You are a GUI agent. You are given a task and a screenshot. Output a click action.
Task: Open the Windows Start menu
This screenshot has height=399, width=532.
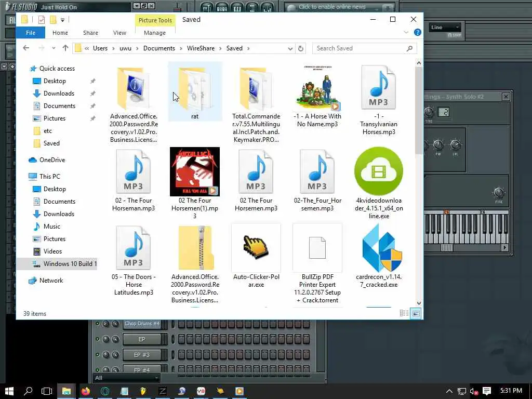point(9,391)
